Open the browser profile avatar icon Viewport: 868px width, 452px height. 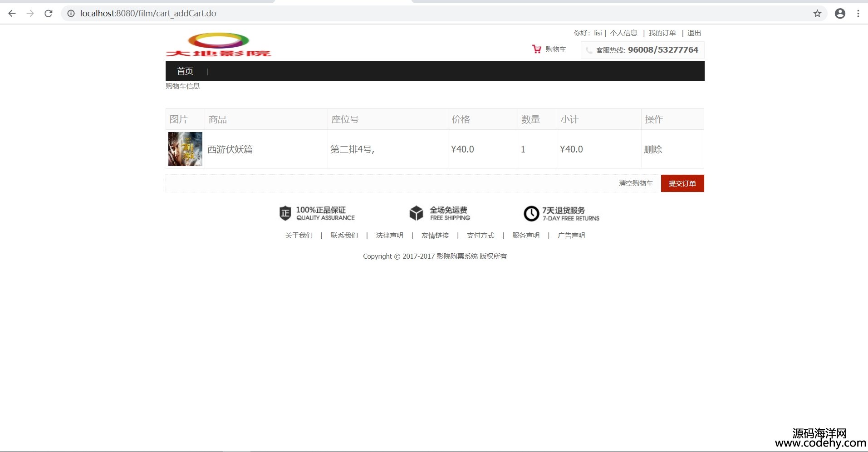coord(840,14)
